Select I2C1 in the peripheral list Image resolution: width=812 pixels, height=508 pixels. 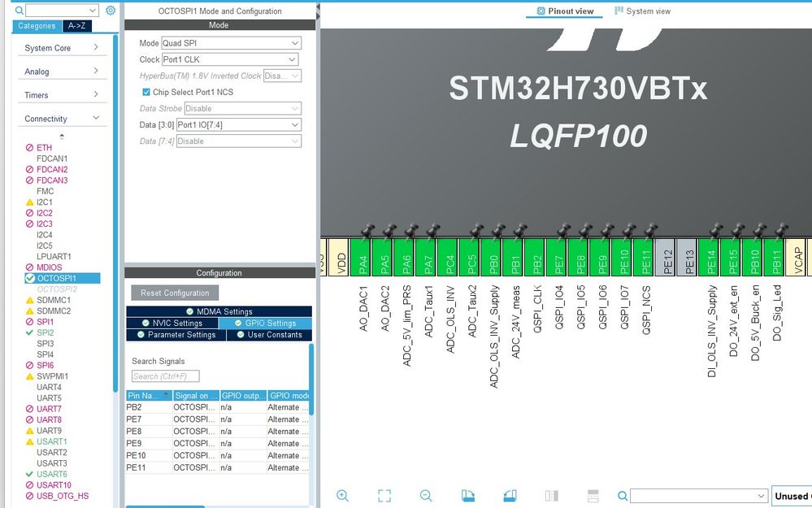44,202
